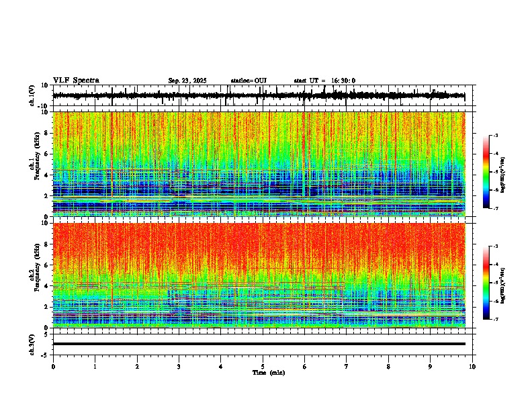
Task: Click time axis tick label "3"
Action: (179, 367)
